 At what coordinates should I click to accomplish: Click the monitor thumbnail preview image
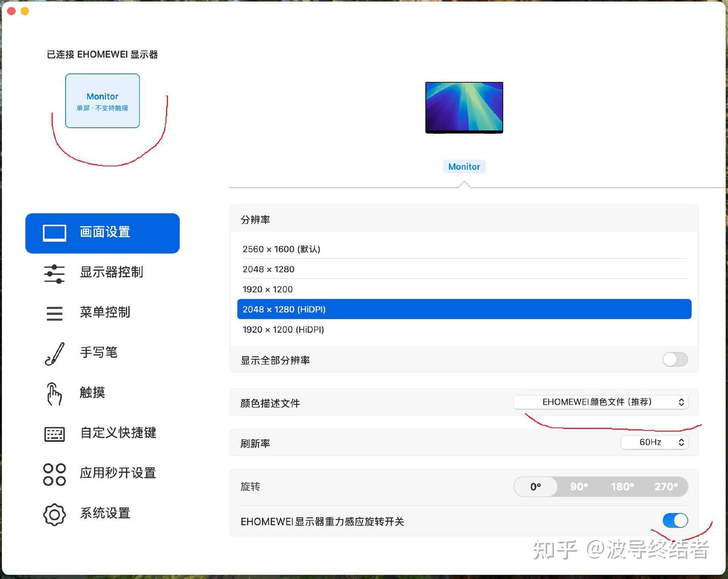pos(464,107)
